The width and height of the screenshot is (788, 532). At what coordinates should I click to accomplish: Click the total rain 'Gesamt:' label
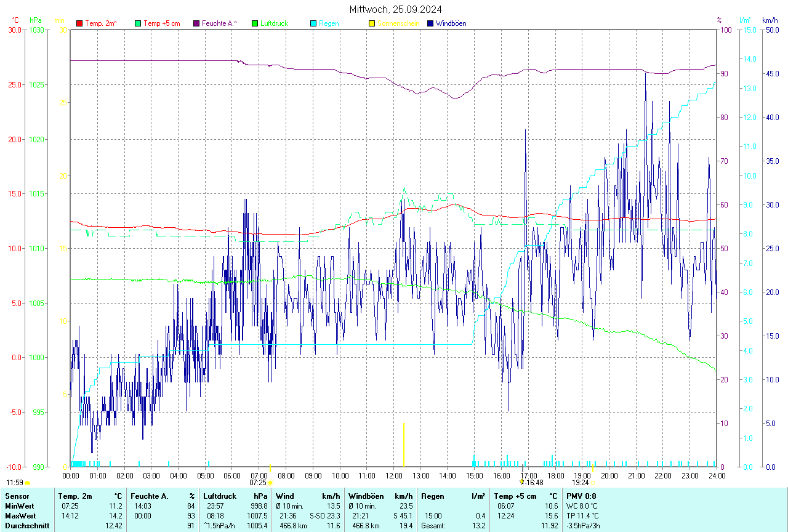pyautogui.click(x=433, y=525)
